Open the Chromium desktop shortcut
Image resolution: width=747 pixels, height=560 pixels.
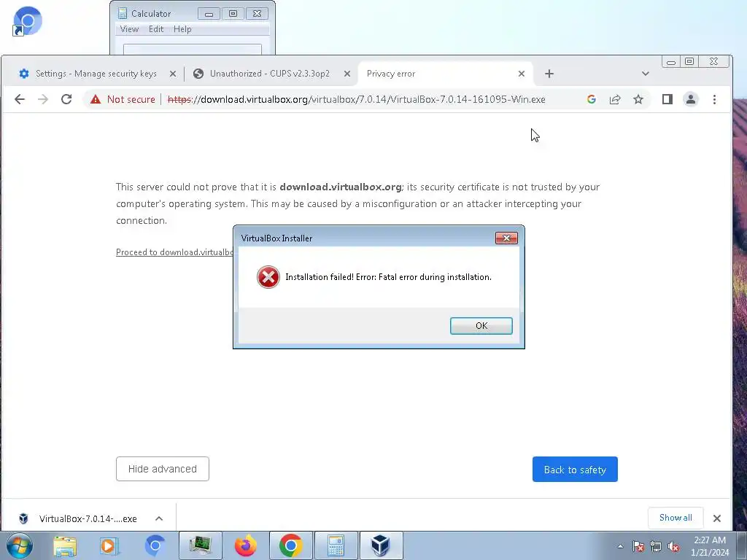click(x=27, y=21)
